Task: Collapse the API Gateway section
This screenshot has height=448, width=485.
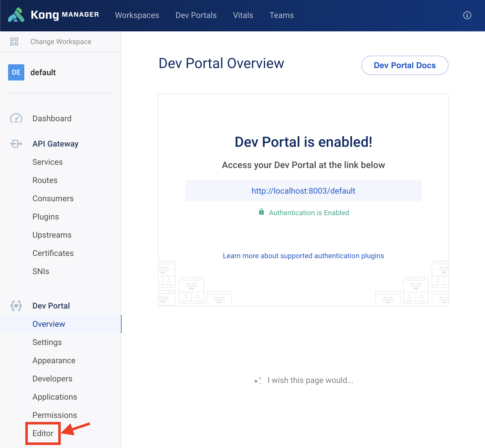Action: [x=55, y=144]
